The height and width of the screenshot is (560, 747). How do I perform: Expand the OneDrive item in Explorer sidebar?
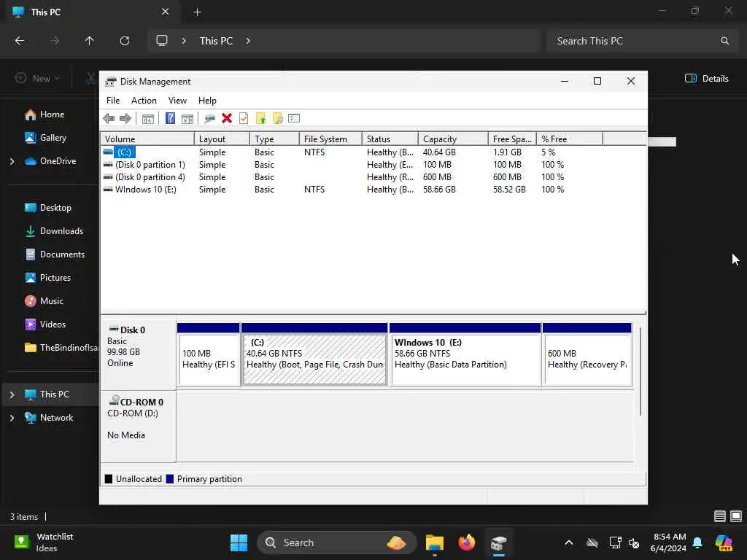(12, 161)
